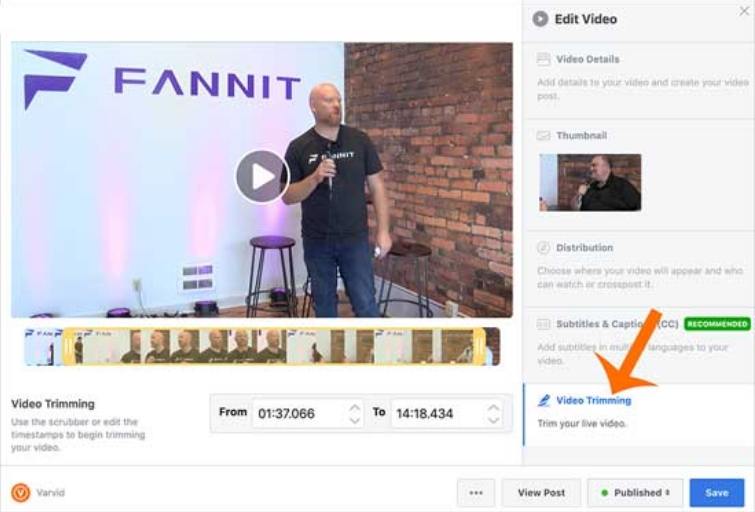
Task: Click the Varvid page avatar icon
Action: point(21,493)
